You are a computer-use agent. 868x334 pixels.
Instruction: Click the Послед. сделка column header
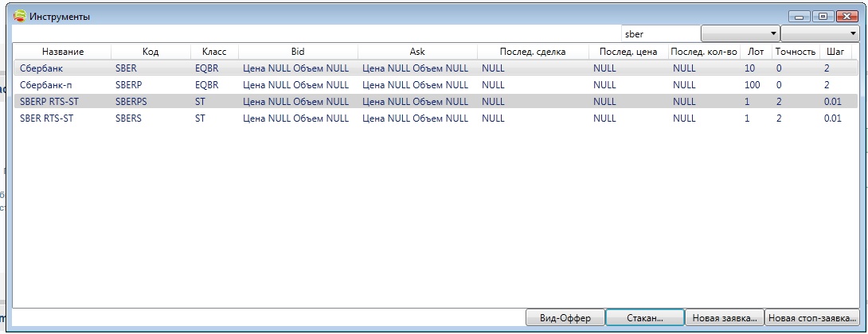pos(533,52)
